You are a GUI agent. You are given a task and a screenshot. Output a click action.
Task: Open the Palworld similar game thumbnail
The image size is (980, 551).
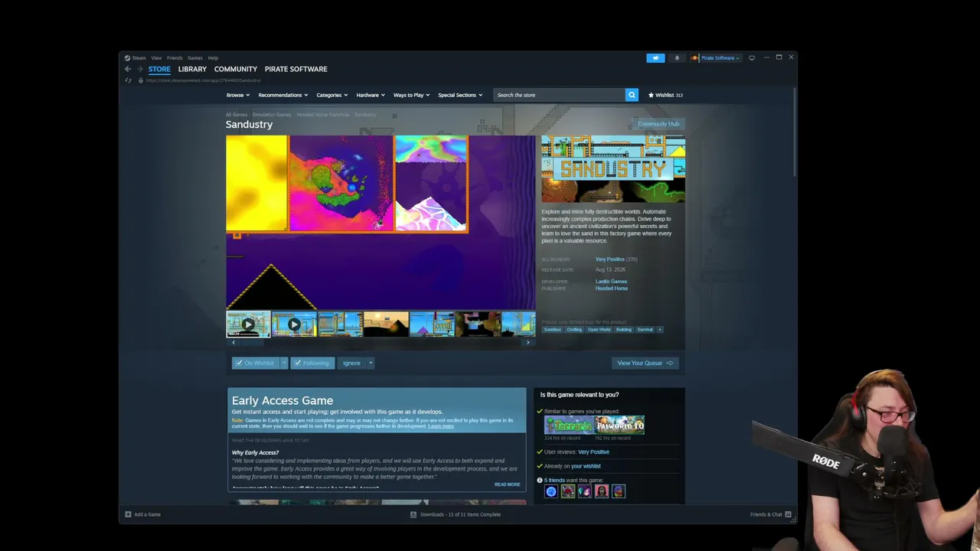click(619, 425)
